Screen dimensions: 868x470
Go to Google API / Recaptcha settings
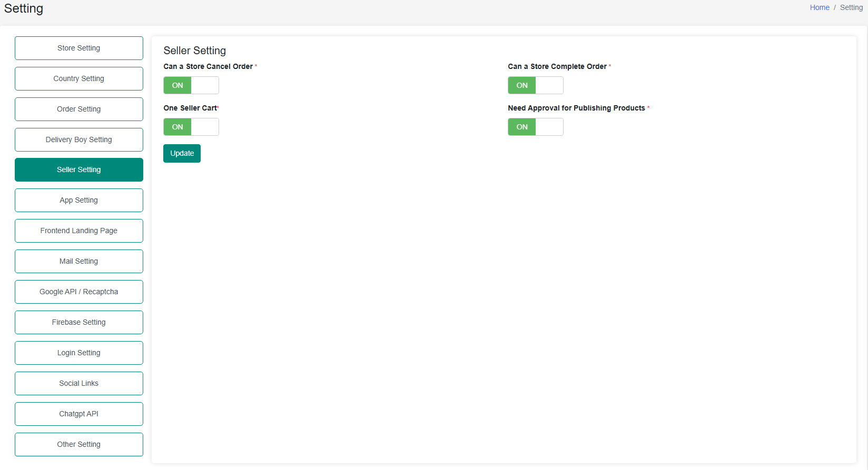(79, 292)
